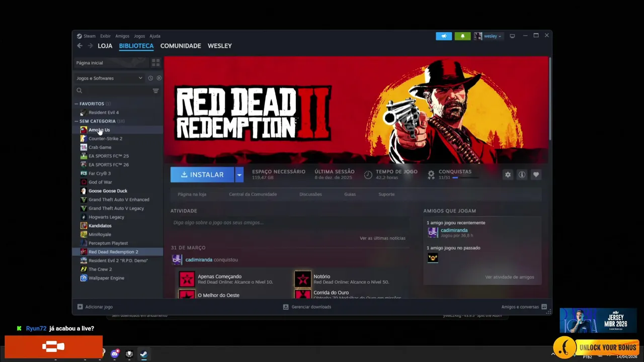Click the INSTALAR button
Image resolution: width=644 pixels, height=362 pixels.
pyautogui.click(x=202, y=174)
